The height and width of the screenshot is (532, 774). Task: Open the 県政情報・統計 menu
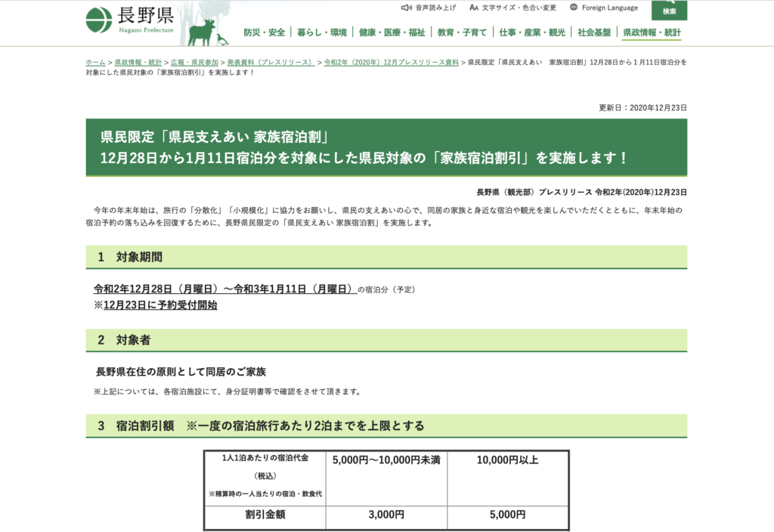(652, 32)
